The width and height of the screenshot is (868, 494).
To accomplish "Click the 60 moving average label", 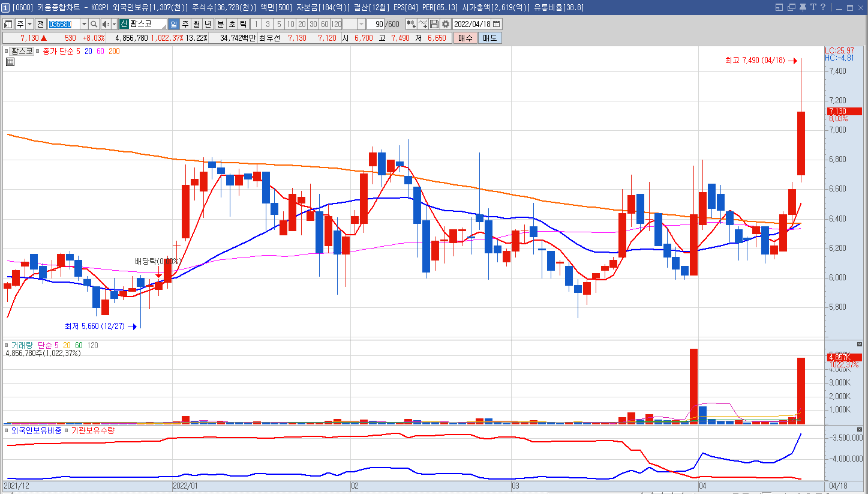I will tap(100, 52).
